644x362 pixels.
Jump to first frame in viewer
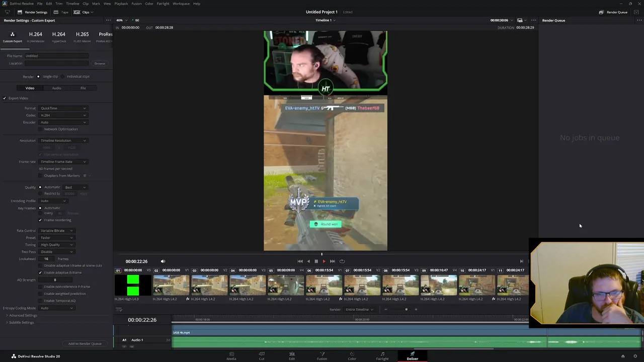[300, 261]
